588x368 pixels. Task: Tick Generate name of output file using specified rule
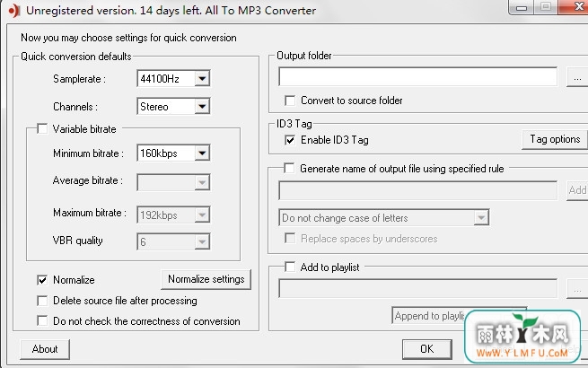289,168
